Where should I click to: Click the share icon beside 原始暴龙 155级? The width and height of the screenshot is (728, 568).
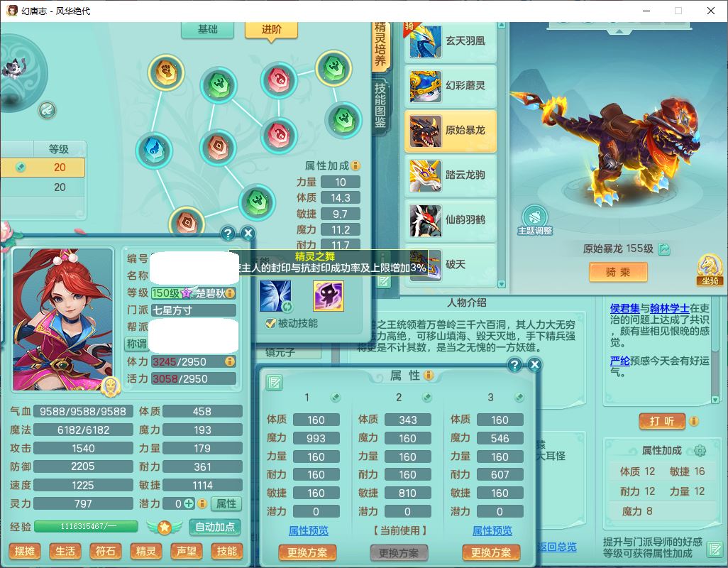tap(664, 249)
